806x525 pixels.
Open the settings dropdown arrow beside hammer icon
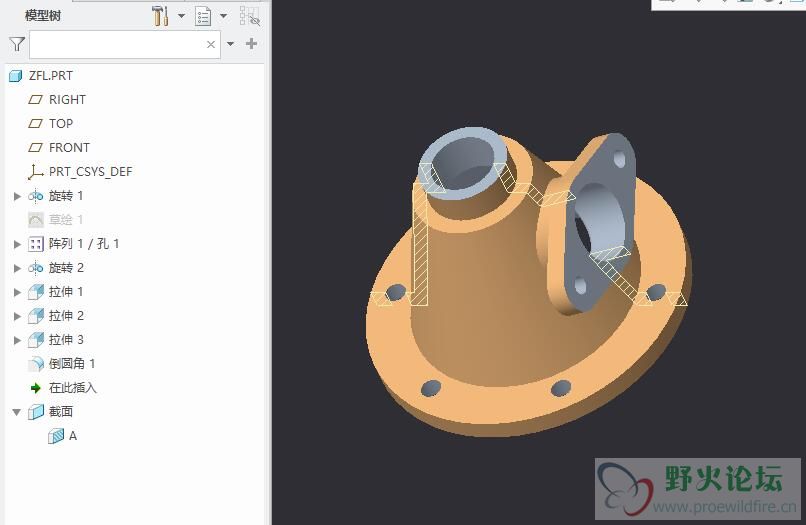tap(181, 16)
